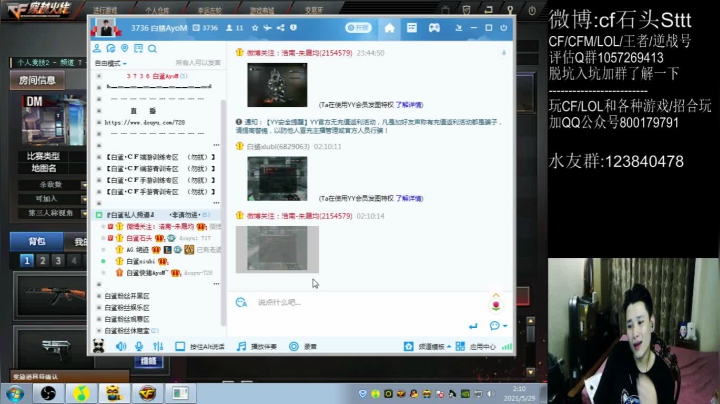Click the online user count 11 icon
720x404 pixels.
tap(229, 28)
